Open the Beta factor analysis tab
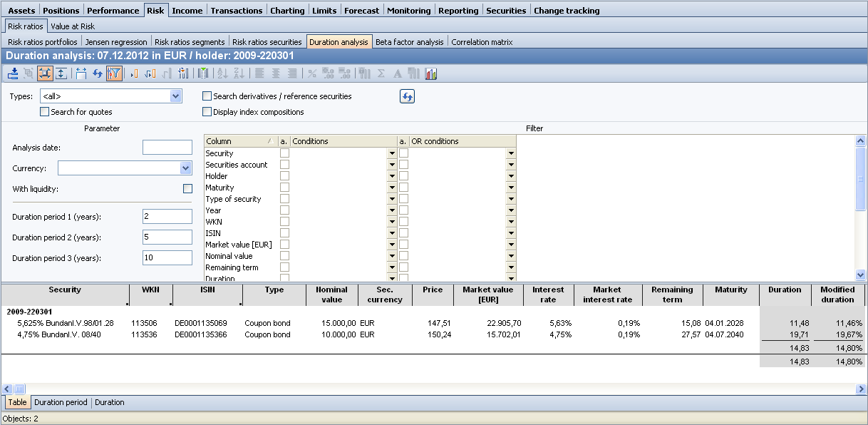The image size is (868, 425). point(409,42)
